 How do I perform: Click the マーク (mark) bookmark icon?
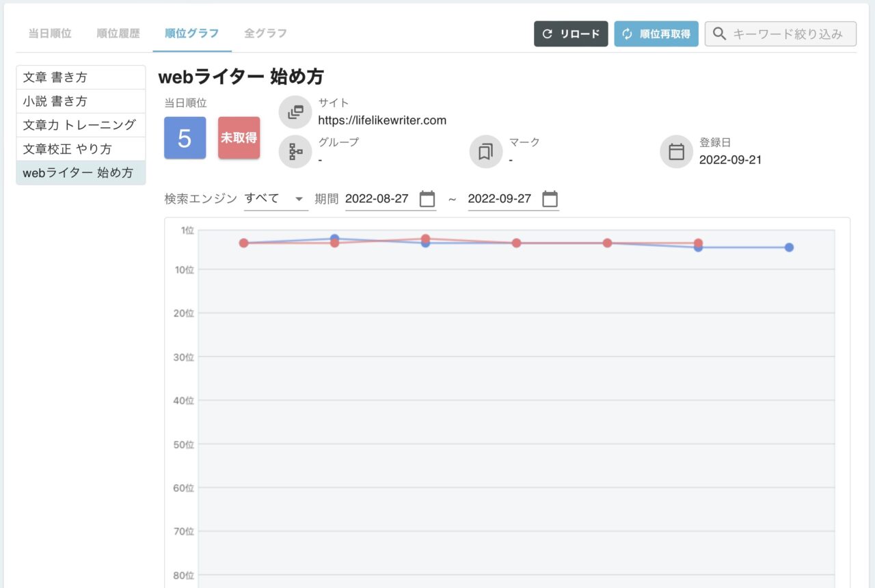(x=485, y=151)
